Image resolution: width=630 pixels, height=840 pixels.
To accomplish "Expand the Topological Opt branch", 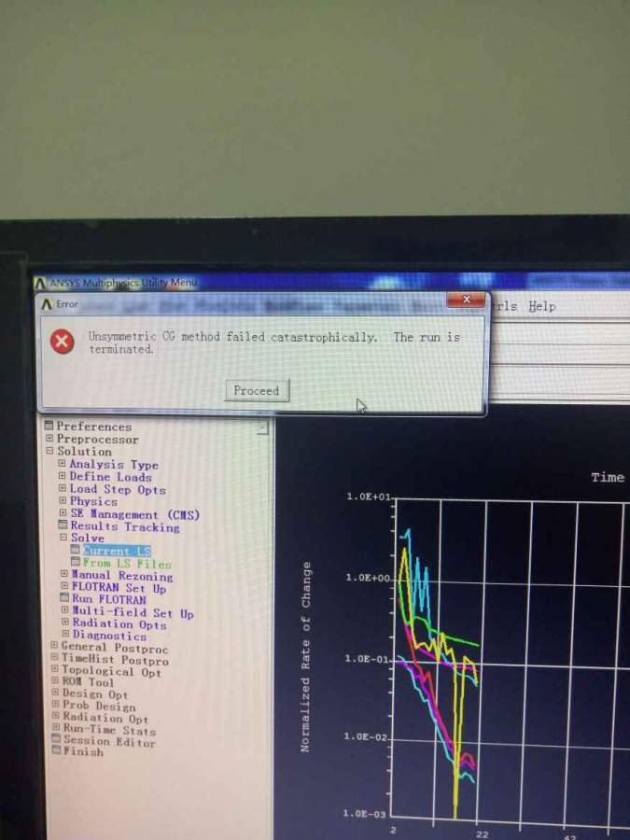I will pyautogui.click(x=55, y=668).
